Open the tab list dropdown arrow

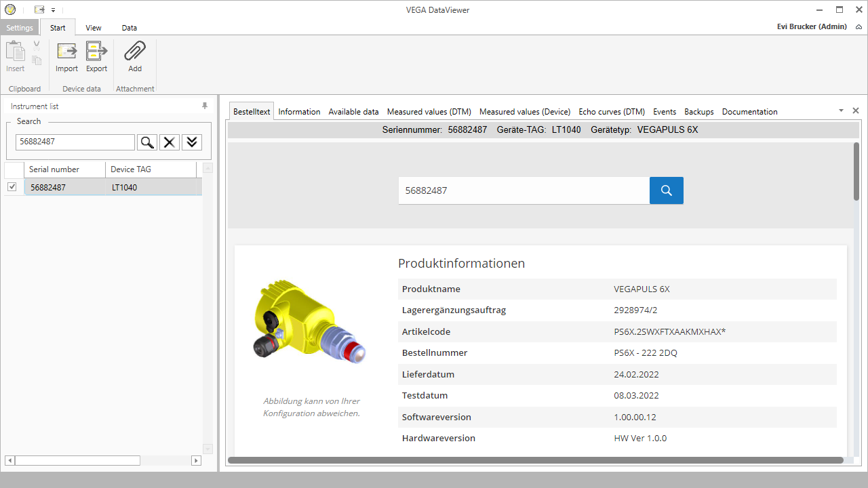[x=841, y=110]
